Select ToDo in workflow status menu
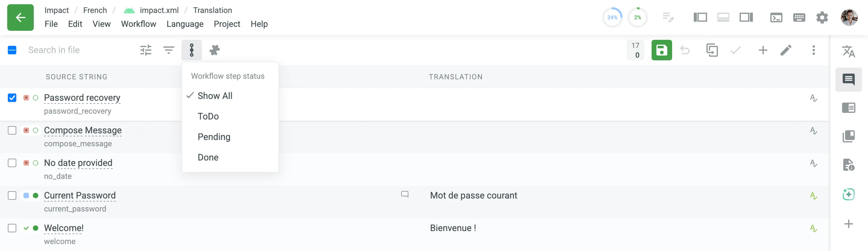This screenshot has width=868, height=251. 208,116
